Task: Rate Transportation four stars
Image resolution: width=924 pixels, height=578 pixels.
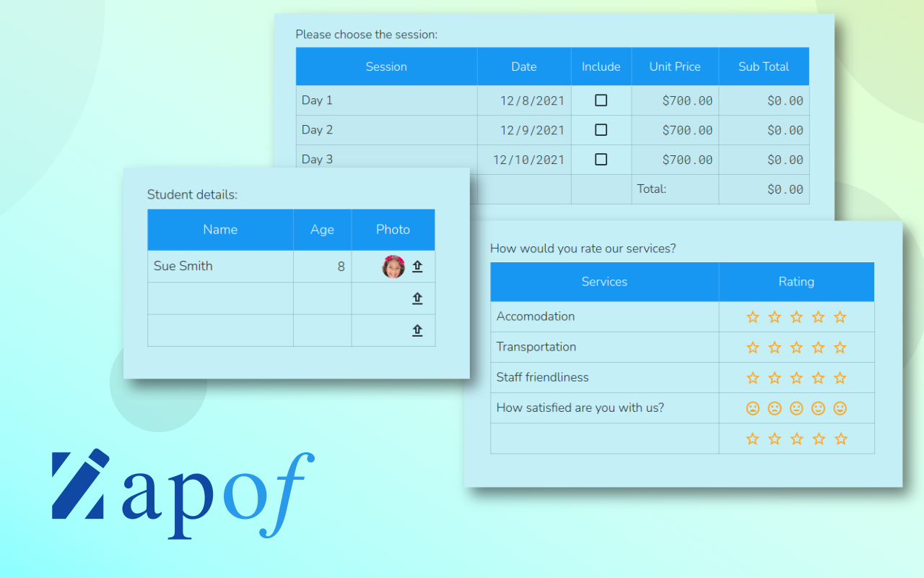Action: coord(818,348)
